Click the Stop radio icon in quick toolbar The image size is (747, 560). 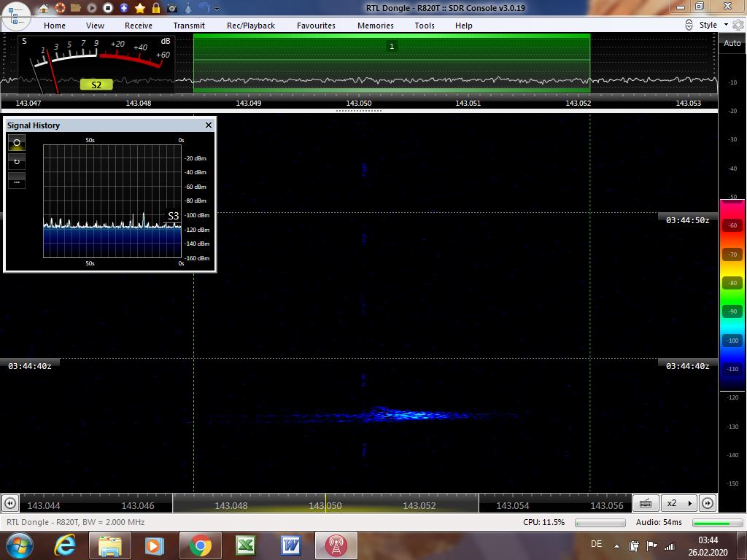pos(108,8)
